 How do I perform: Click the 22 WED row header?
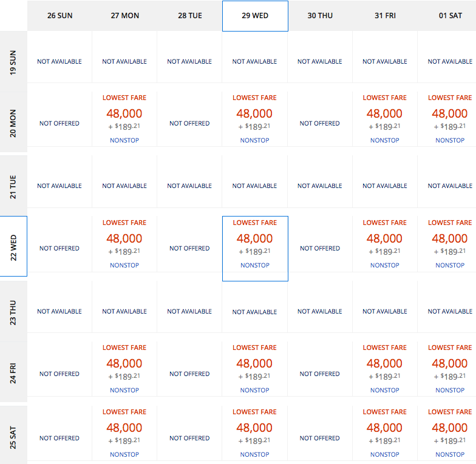click(13, 247)
